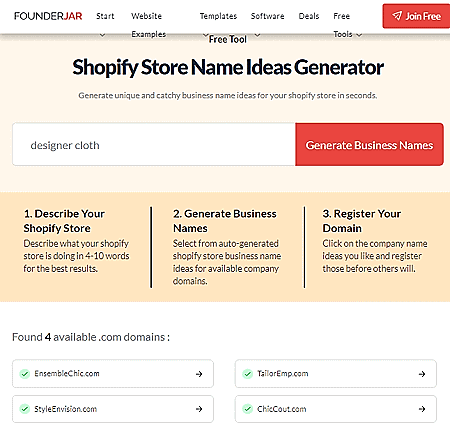
Task: Click the arrow icon on StyleEnvision.com row
Action: (199, 409)
